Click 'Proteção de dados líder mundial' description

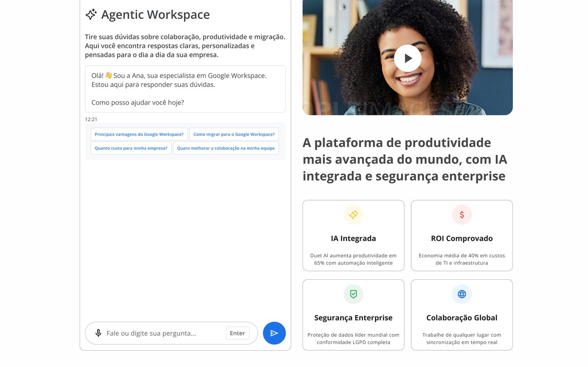[353, 339]
